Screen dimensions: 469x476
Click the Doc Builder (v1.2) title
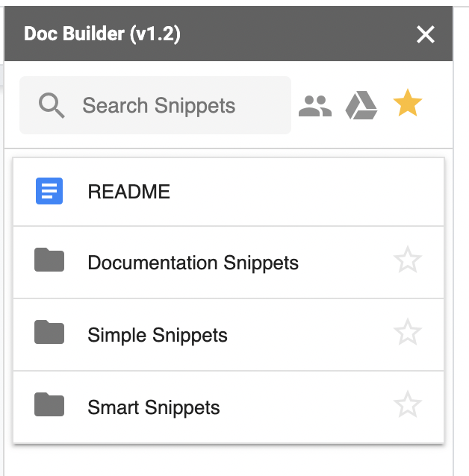[102, 34]
